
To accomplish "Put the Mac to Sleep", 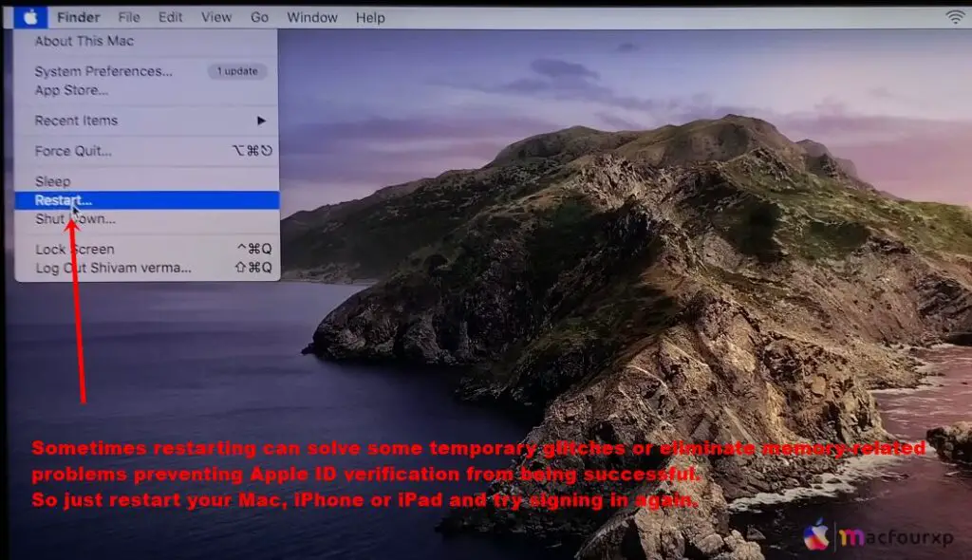I will point(53,180).
